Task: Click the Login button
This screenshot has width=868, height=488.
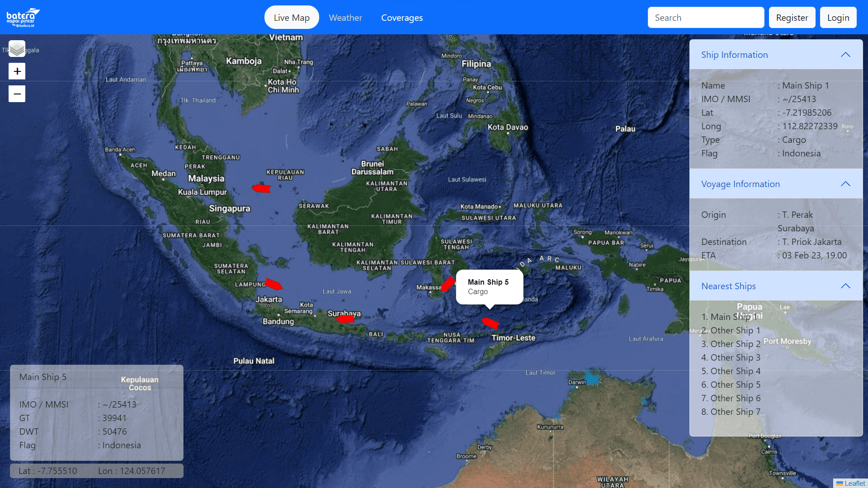Action: (838, 18)
